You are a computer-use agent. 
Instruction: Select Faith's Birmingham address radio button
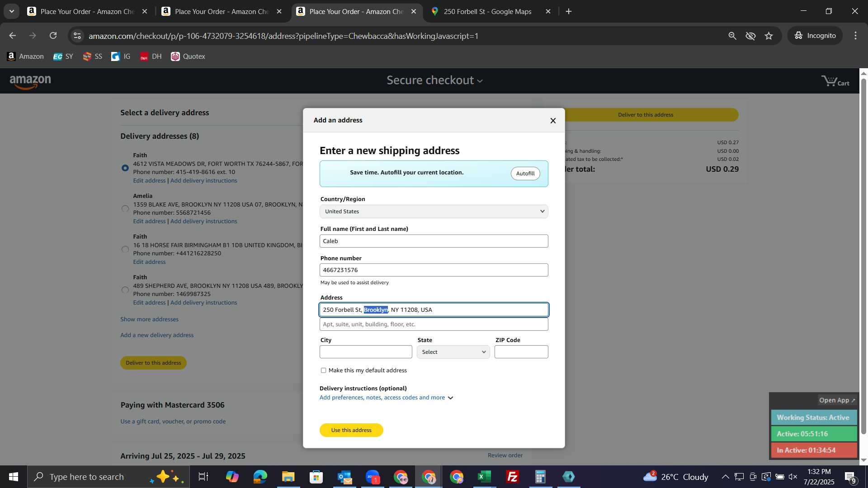click(125, 249)
